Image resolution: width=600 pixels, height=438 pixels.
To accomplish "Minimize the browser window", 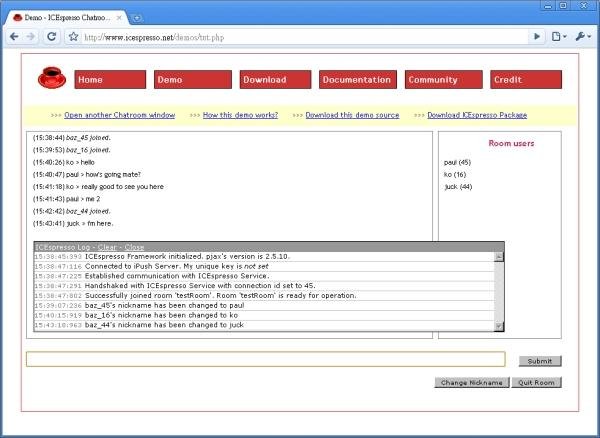I will (548, 5).
